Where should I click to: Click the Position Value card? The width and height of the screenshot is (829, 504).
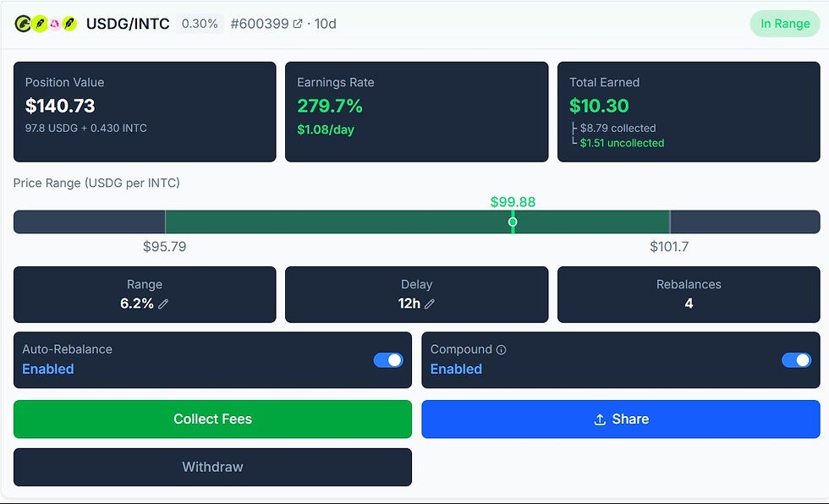(x=145, y=112)
